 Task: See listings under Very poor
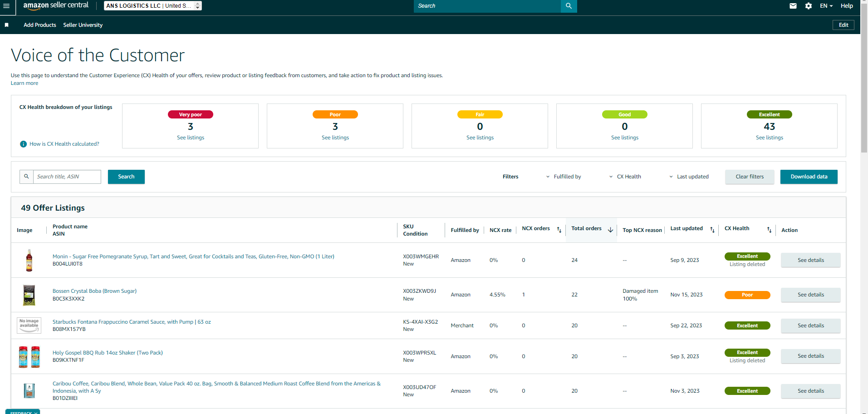click(x=191, y=138)
